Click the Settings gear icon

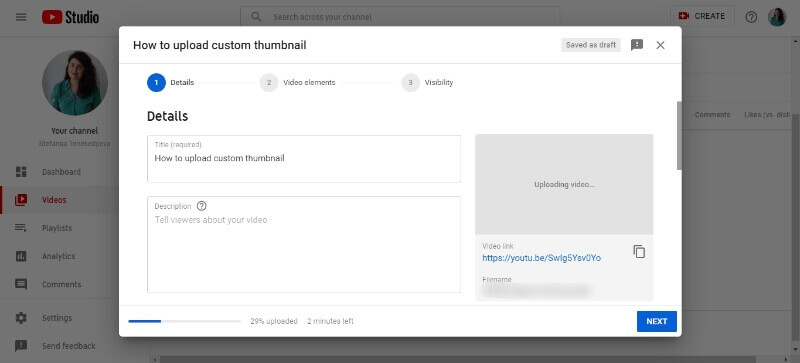21,318
